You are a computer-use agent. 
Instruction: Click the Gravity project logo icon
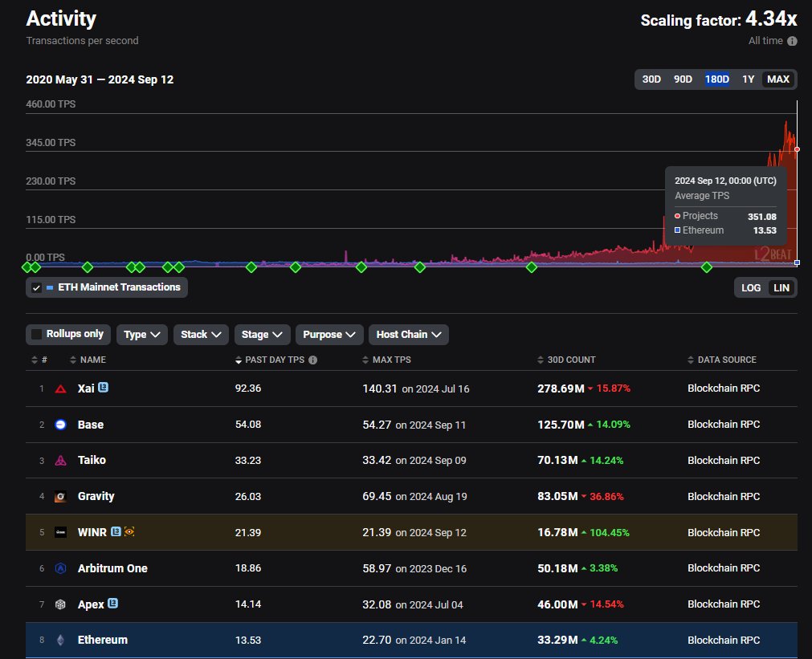(x=60, y=496)
